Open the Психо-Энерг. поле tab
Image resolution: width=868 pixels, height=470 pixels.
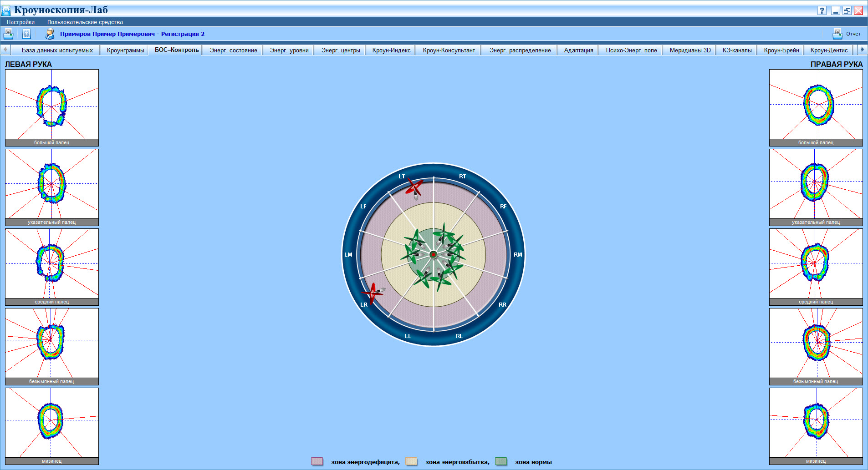click(x=631, y=50)
